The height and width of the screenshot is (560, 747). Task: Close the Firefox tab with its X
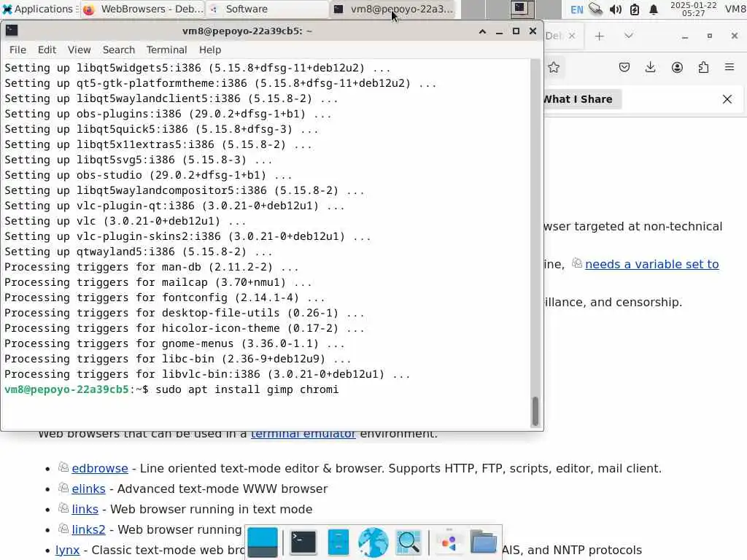pos(572,36)
